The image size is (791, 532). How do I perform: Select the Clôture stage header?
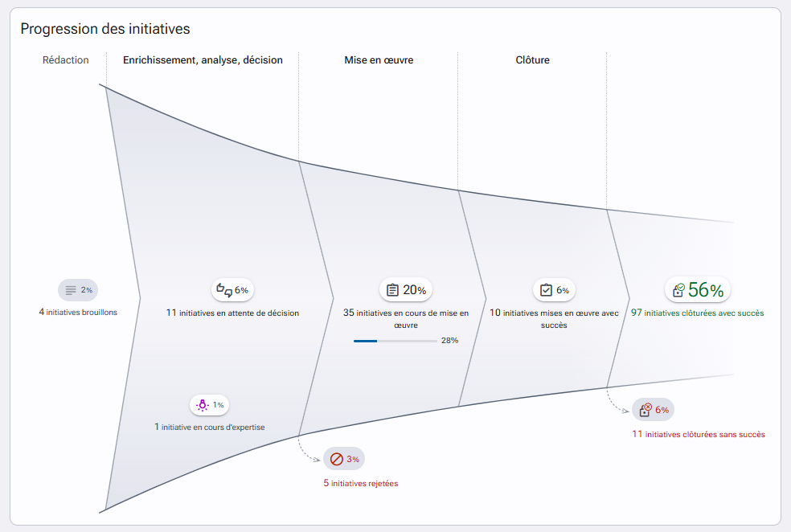tap(533, 60)
